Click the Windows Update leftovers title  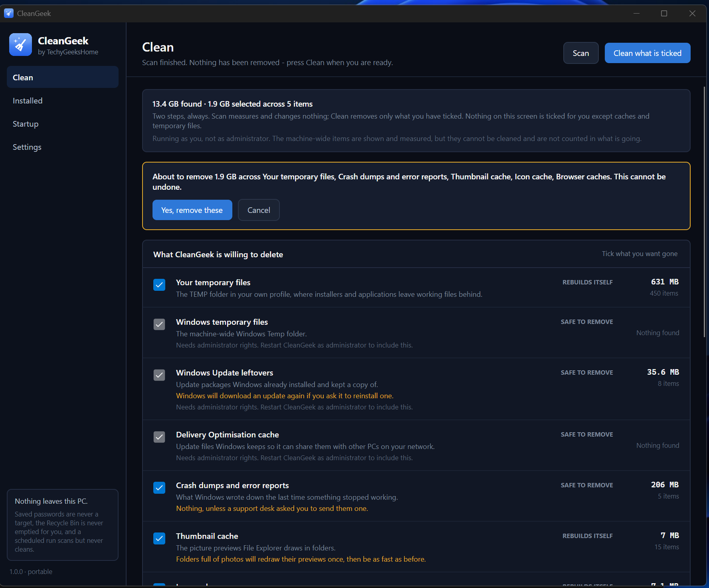click(x=224, y=373)
